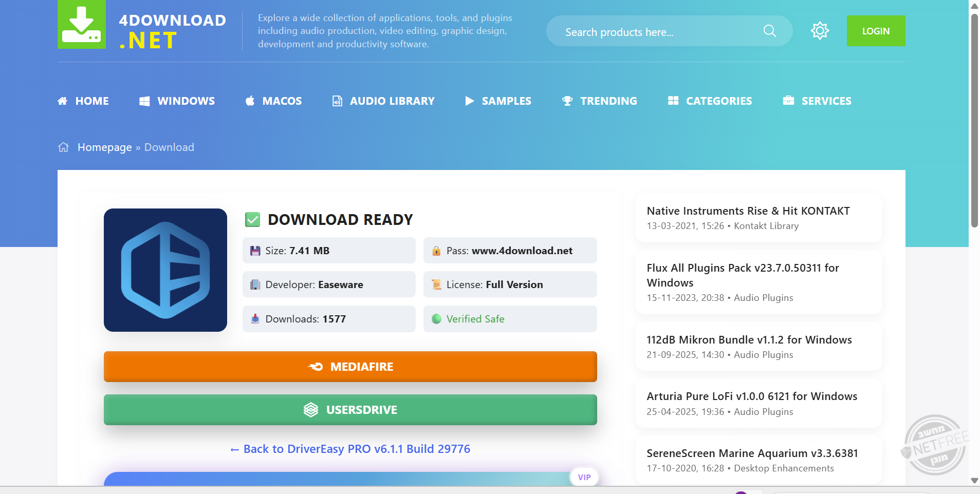980x494 pixels.
Task: Click the scroll License icon
Action: (436, 284)
